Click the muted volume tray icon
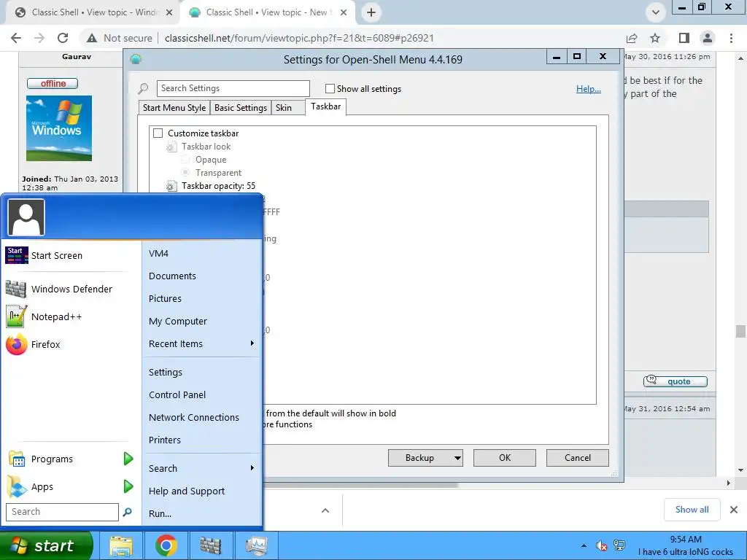 (601, 545)
